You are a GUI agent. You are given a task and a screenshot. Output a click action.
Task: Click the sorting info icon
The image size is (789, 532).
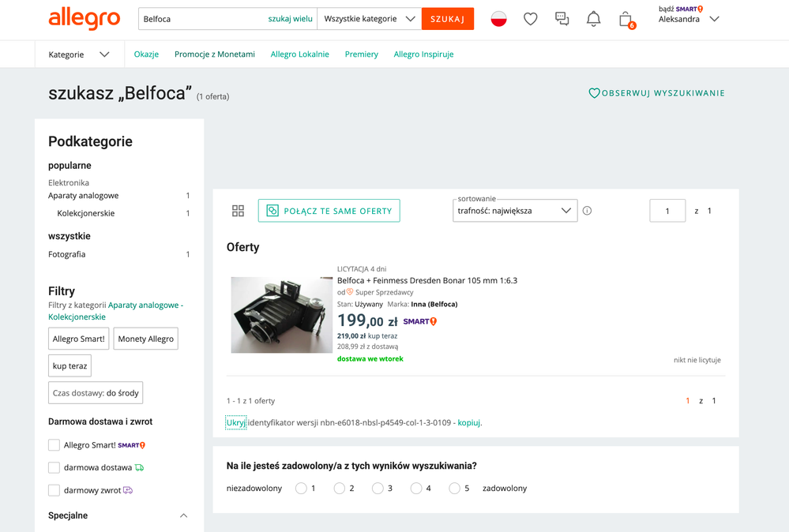(x=587, y=211)
